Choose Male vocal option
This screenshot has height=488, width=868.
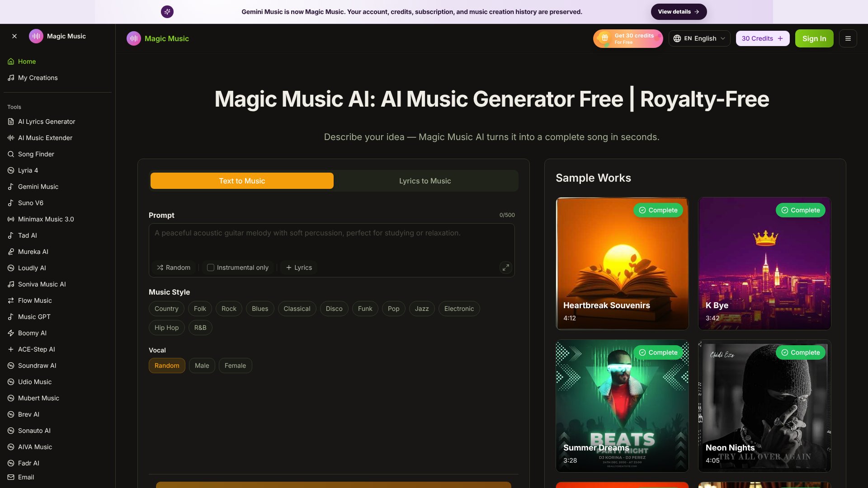click(202, 366)
